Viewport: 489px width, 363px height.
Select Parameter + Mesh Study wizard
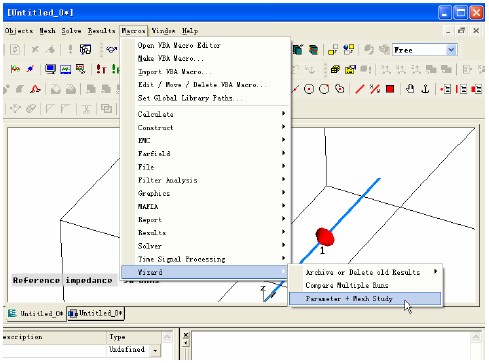click(x=365, y=299)
